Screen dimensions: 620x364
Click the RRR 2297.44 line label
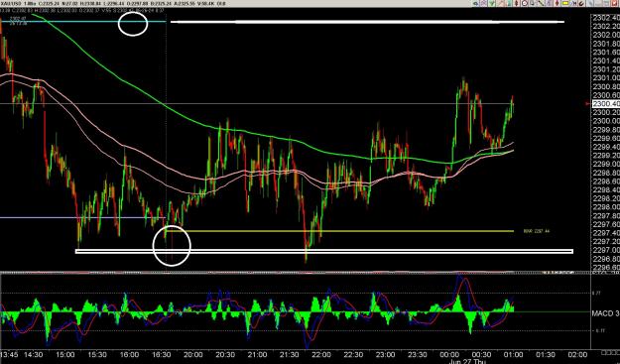[x=536, y=231]
